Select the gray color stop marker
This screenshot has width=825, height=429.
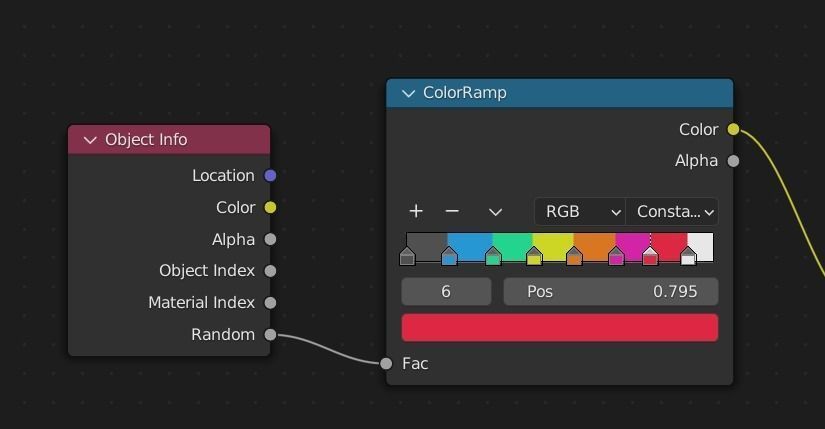point(407,258)
